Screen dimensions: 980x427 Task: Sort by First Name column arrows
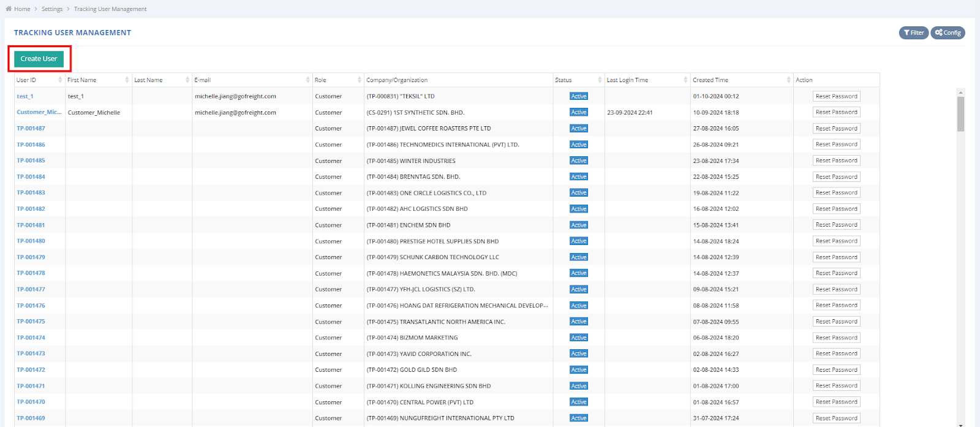click(127, 80)
